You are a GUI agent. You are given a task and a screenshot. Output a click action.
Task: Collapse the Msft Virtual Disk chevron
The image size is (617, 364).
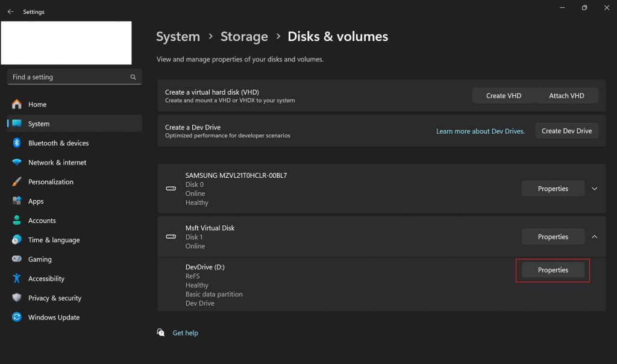pyautogui.click(x=595, y=237)
